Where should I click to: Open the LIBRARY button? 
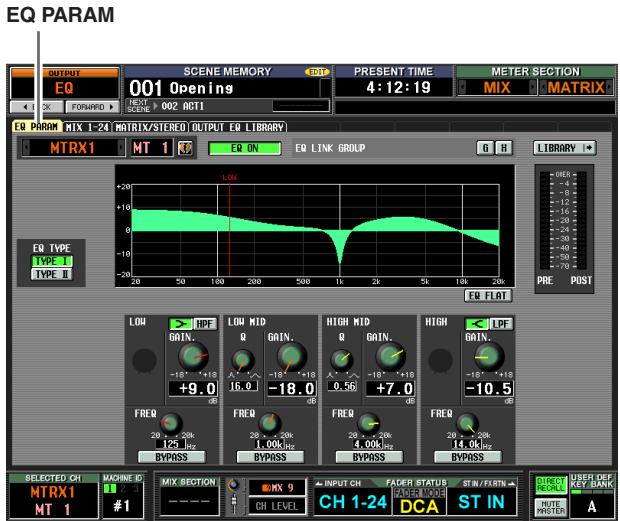click(x=565, y=148)
